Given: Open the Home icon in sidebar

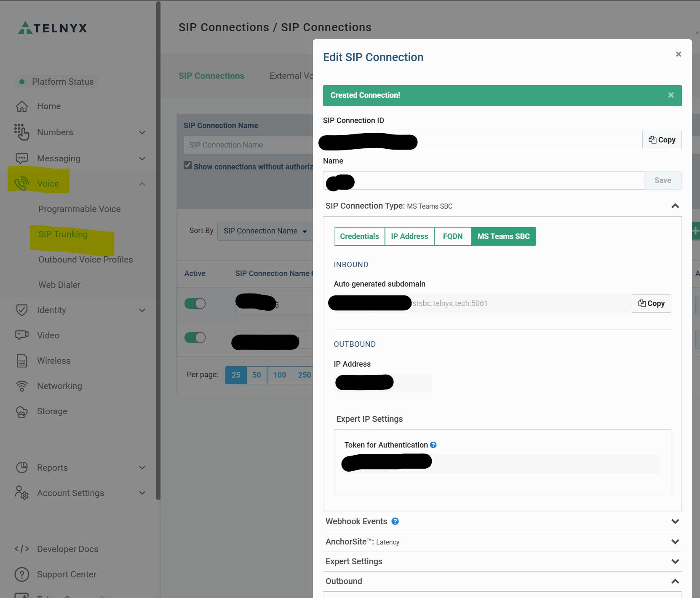Looking at the screenshot, I should point(22,106).
